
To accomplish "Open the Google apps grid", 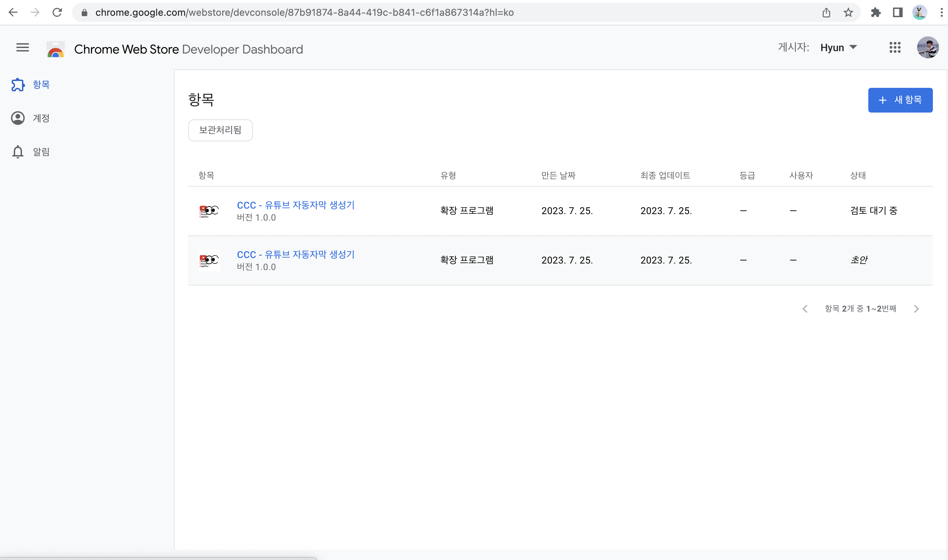I will 895,48.
